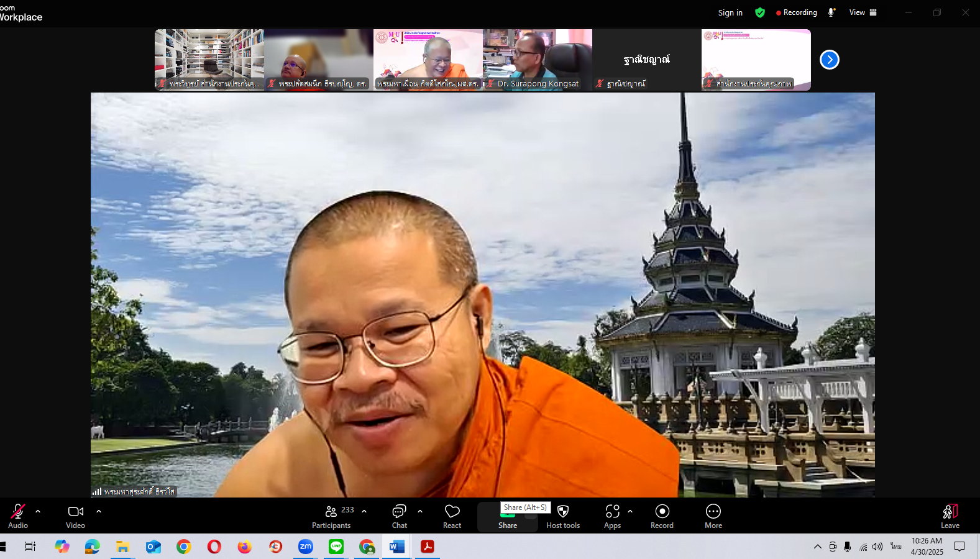
Task: Click Sign in link
Action: coord(730,12)
